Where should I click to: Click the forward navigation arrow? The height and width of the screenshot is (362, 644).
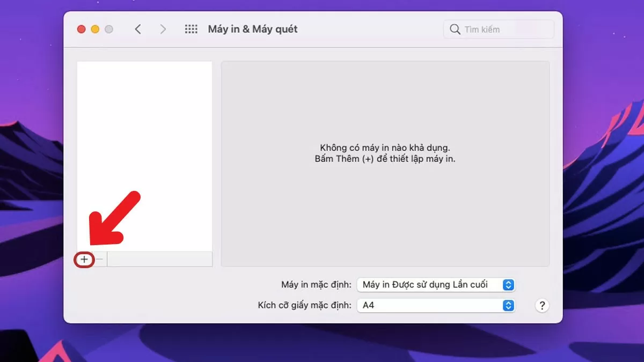coord(163,29)
